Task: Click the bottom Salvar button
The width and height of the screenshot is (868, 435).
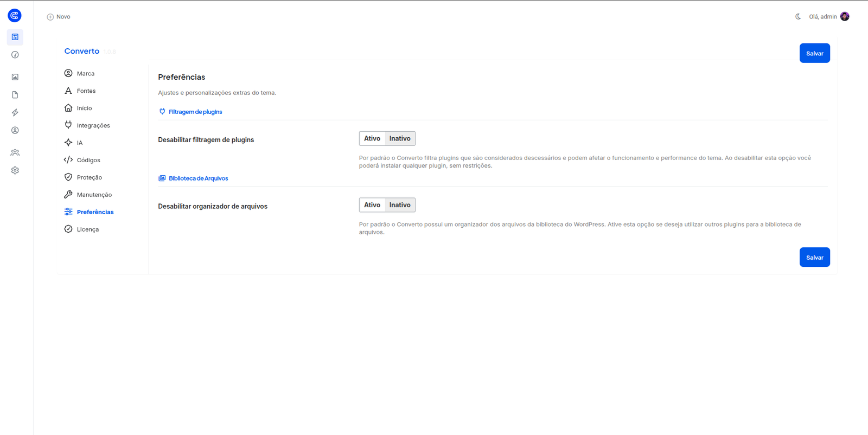Action: click(814, 257)
